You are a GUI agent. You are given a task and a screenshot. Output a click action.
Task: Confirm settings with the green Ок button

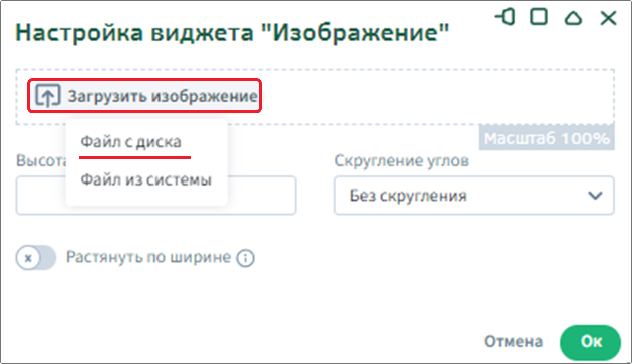[x=590, y=341]
